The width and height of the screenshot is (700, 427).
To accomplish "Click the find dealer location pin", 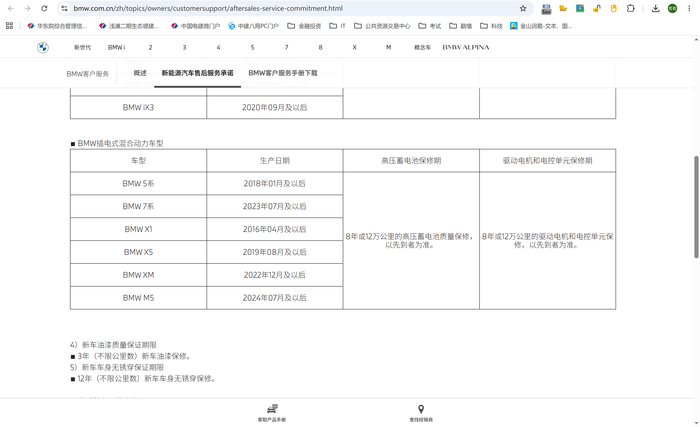I will 421,409.
